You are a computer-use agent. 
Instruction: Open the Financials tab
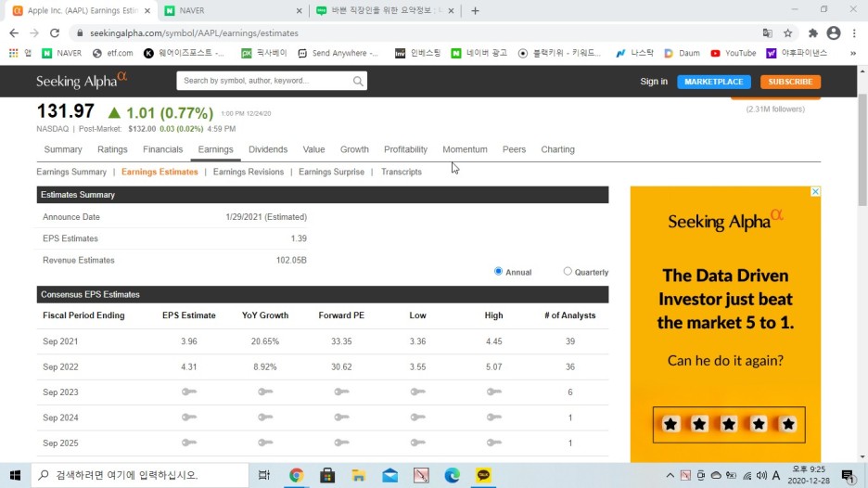pyautogui.click(x=163, y=149)
